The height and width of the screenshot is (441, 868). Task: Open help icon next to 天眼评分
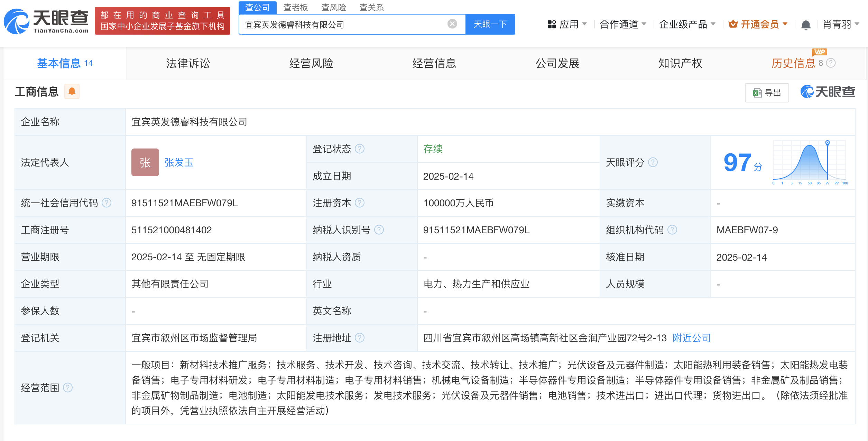(x=653, y=162)
